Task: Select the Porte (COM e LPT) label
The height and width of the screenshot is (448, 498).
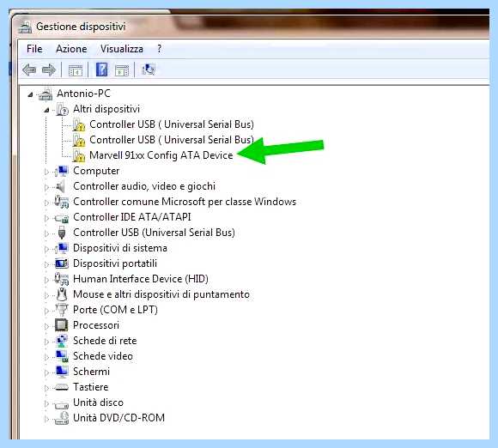Action: [115, 310]
